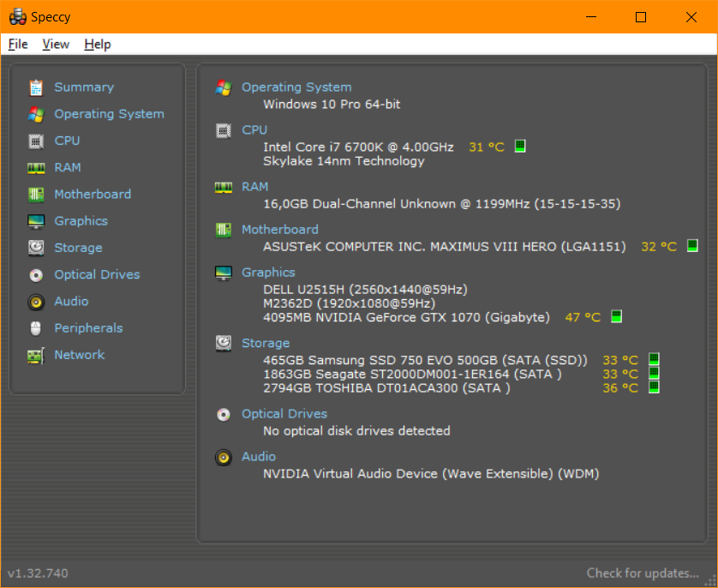Click the Graphics heading link in summary
The width and height of the screenshot is (718, 588).
(x=268, y=273)
